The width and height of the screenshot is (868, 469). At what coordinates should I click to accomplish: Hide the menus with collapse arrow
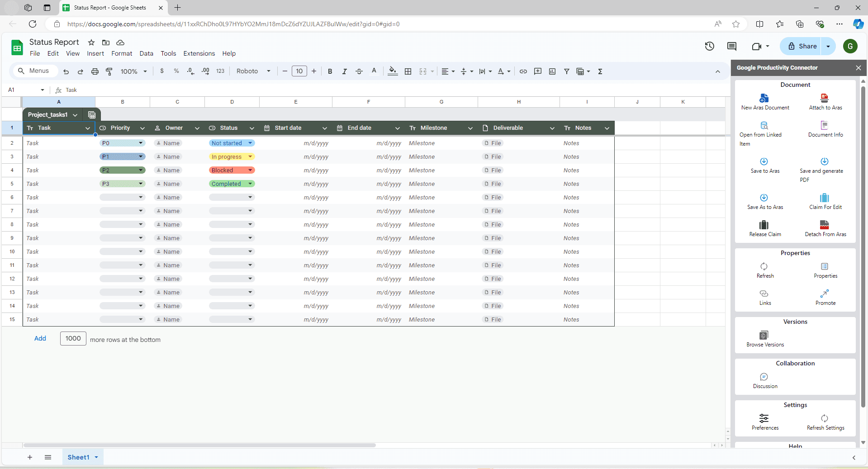tap(718, 71)
